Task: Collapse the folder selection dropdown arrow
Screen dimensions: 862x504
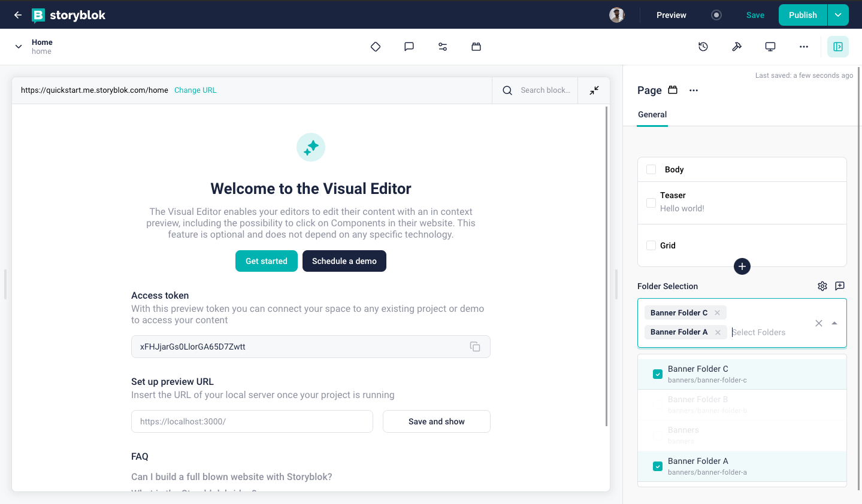Action: 834,323
